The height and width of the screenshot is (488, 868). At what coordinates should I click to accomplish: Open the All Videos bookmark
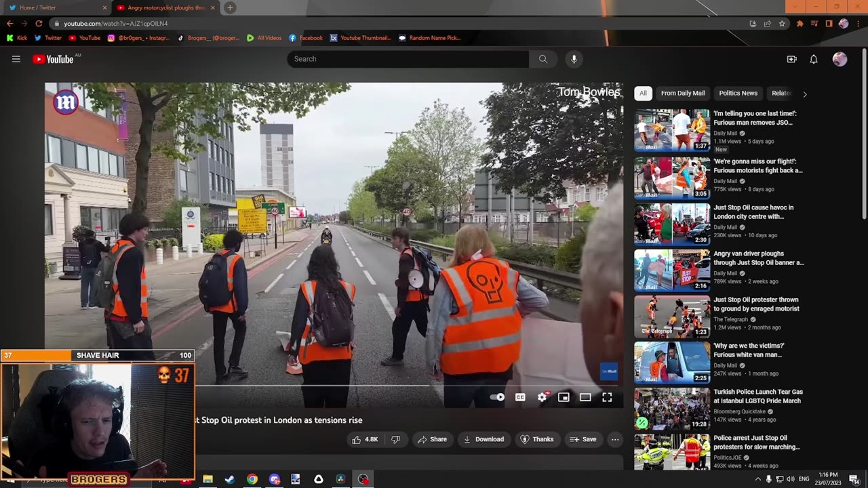pos(264,38)
